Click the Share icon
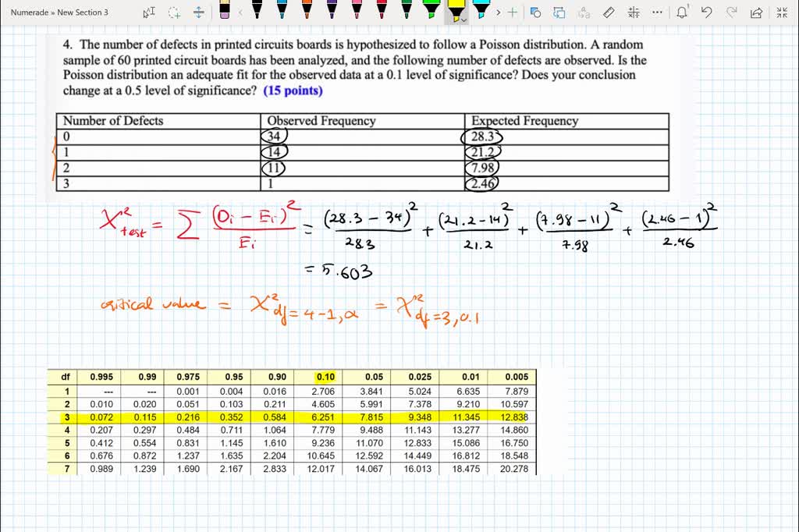The height and width of the screenshot is (532, 799). [x=756, y=12]
